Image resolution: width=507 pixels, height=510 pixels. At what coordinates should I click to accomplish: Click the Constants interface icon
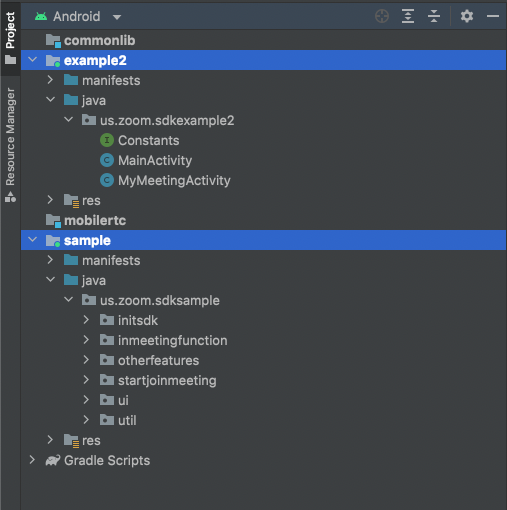coord(107,140)
